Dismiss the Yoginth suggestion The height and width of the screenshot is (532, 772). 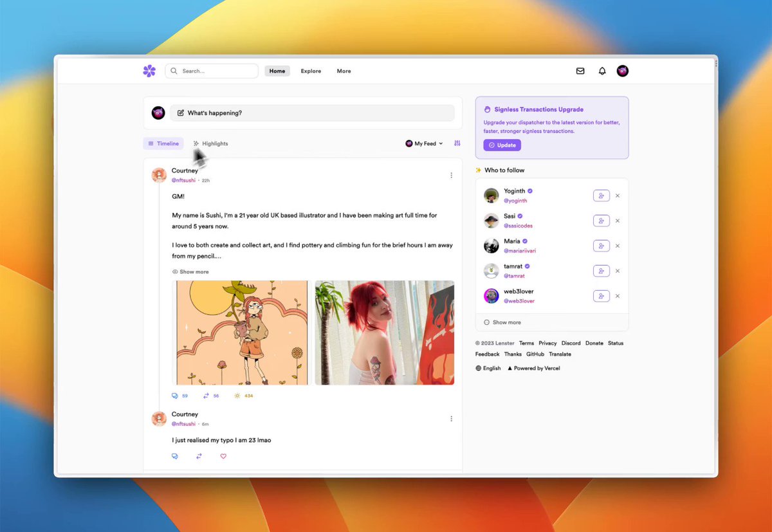(x=618, y=196)
